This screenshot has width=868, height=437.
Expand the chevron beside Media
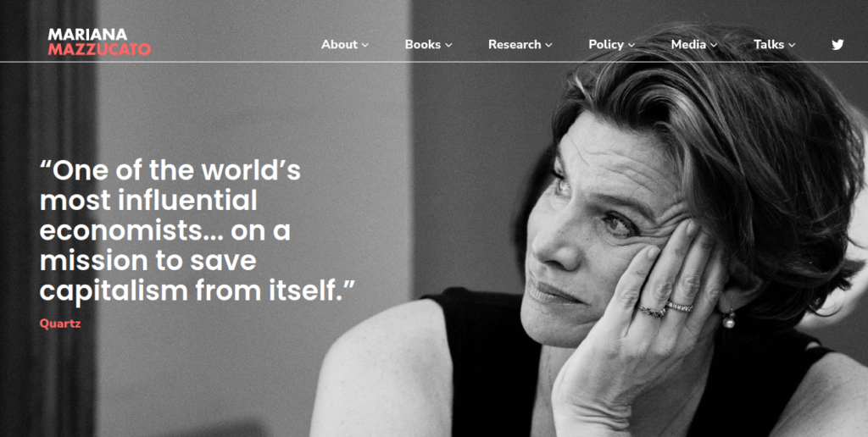coord(714,46)
